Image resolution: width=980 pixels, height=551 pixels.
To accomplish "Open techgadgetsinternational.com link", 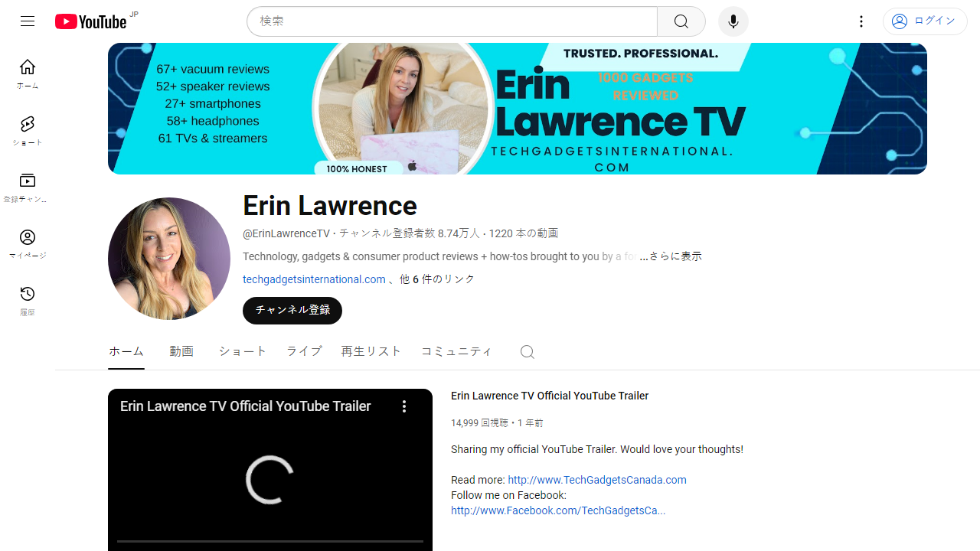I will (314, 279).
